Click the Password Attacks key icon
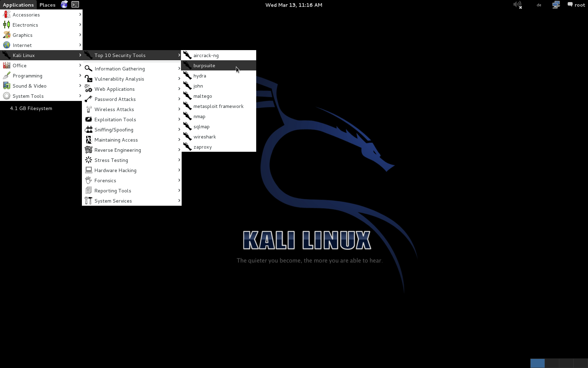This screenshot has width=588, height=368. pos(89,99)
